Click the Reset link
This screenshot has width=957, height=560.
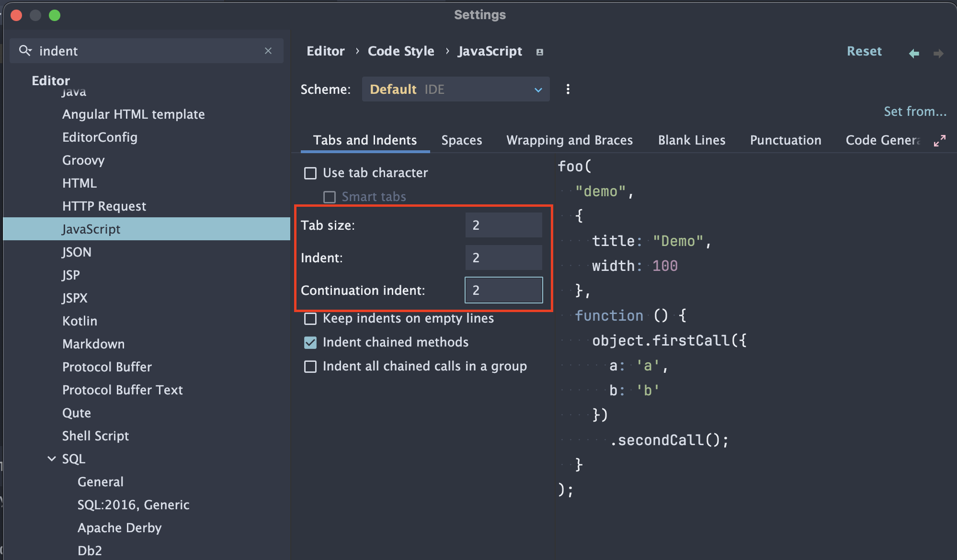pyautogui.click(x=864, y=51)
